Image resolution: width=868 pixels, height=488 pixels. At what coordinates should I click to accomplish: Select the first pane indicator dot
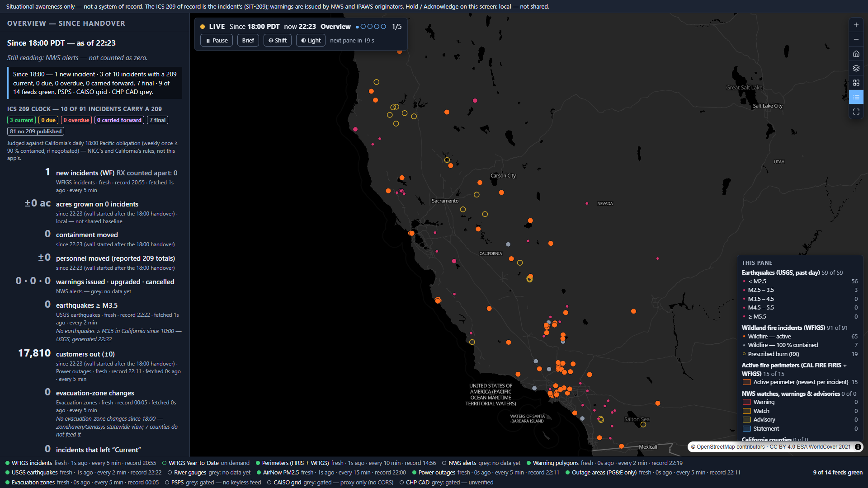click(x=357, y=27)
